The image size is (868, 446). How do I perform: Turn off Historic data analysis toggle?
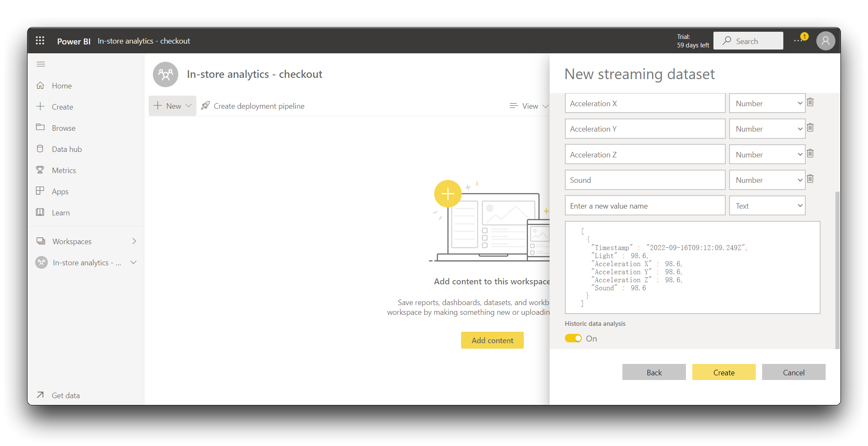(573, 338)
